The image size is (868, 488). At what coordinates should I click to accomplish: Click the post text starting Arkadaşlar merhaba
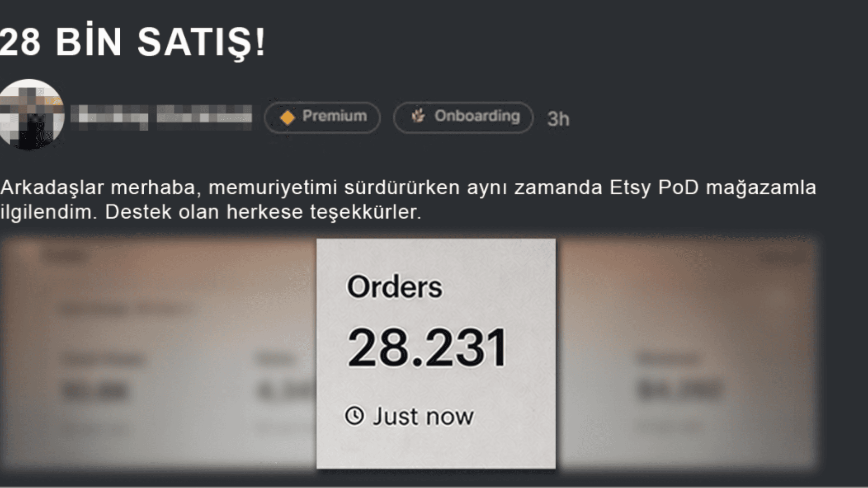pyautogui.click(x=408, y=199)
